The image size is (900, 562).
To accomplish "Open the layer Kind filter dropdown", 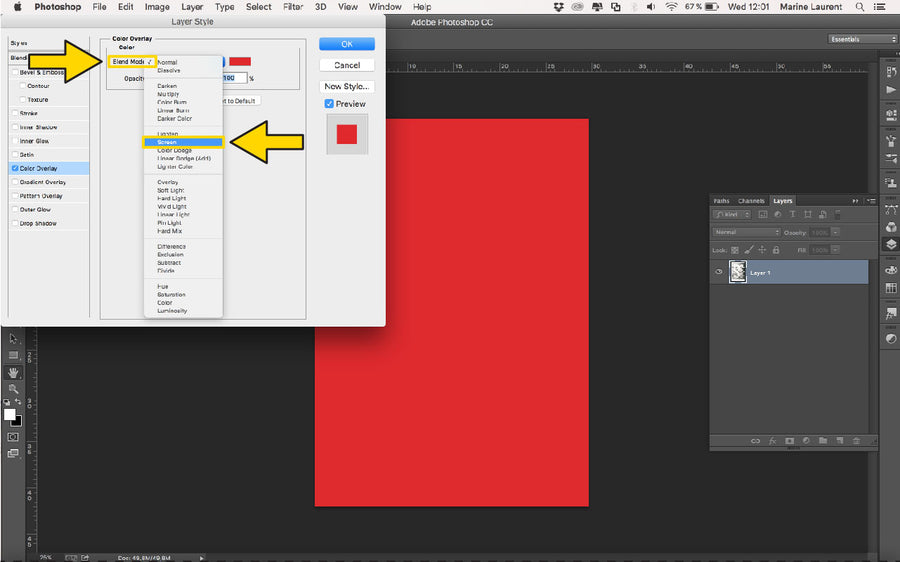I will [x=733, y=215].
